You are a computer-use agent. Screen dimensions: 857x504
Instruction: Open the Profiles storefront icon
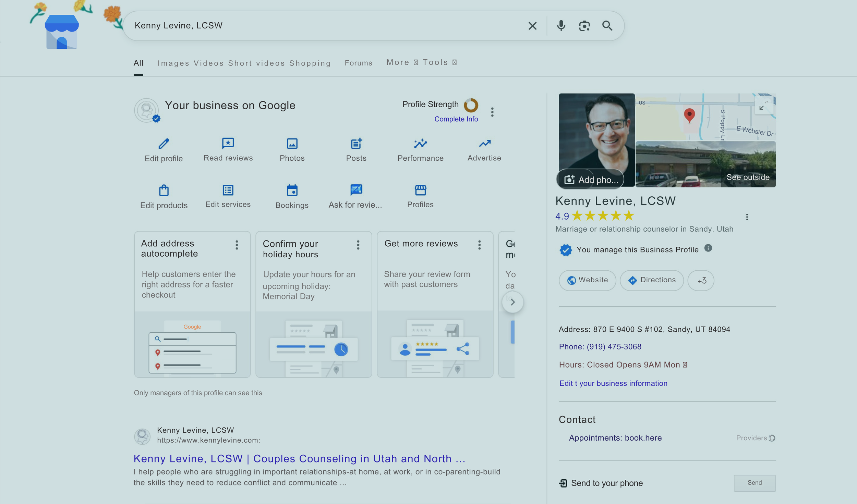(x=420, y=190)
